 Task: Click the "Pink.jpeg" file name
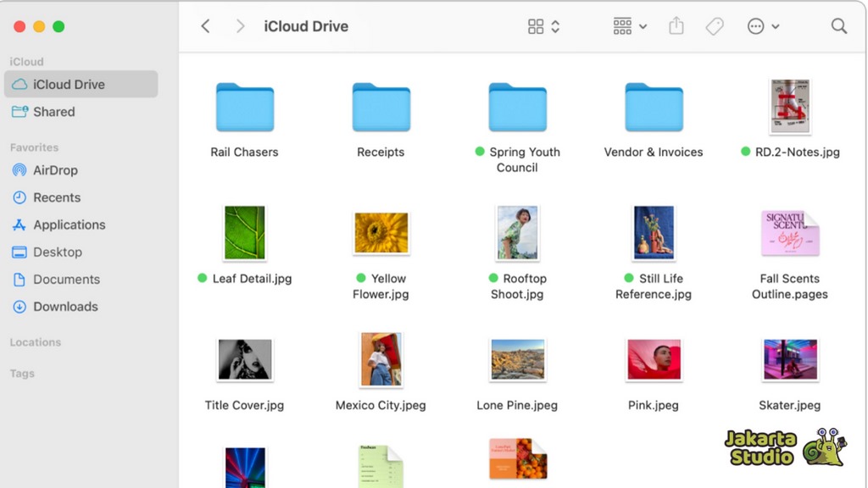654,405
